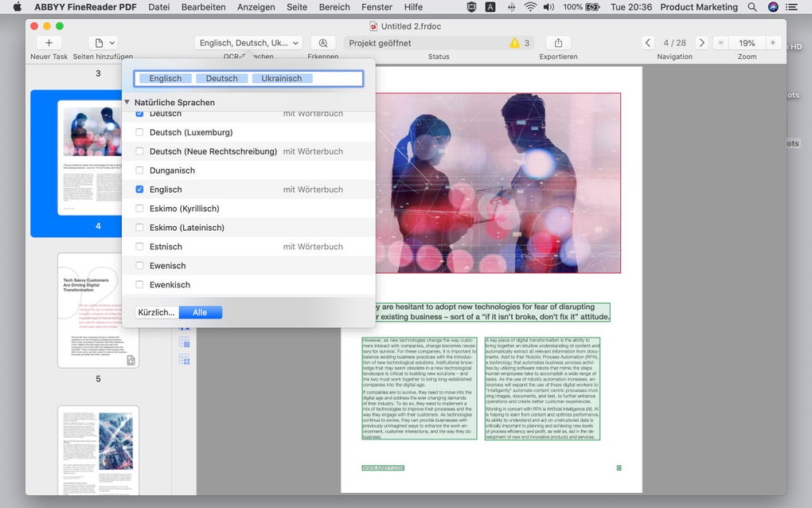Screen dimensions: 812x508
Task: Switch to Kürzlich languages filter
Action: [157, 312]
